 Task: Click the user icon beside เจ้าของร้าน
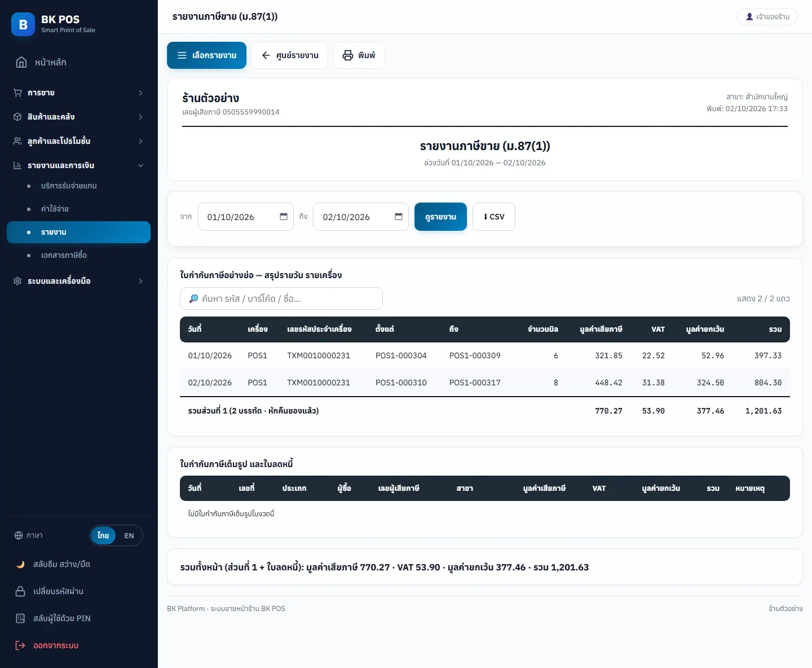[749, 17]
